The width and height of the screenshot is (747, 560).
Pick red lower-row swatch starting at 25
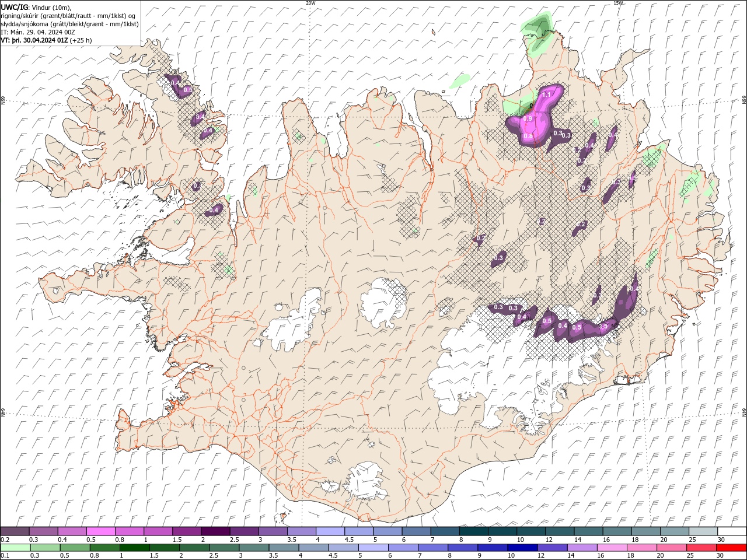pos(701,548)
